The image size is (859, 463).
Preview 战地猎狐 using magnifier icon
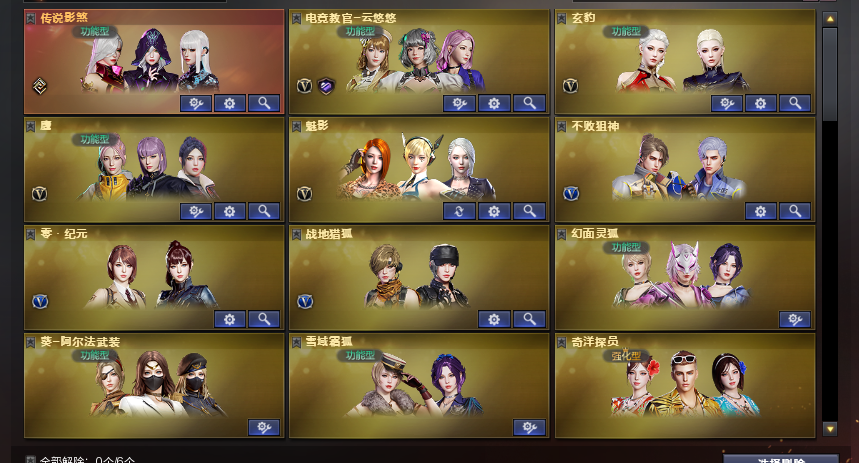point(529,319)
